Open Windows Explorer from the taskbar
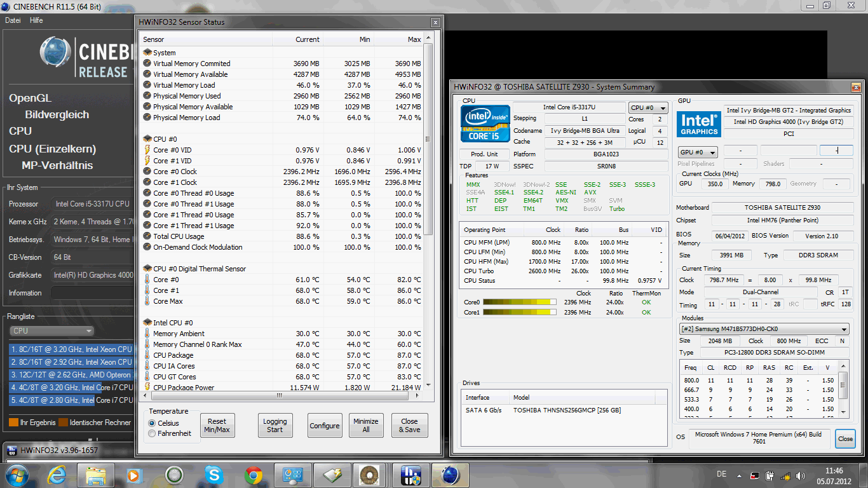Viewport: 868px width, 488px height. [96, 475]
